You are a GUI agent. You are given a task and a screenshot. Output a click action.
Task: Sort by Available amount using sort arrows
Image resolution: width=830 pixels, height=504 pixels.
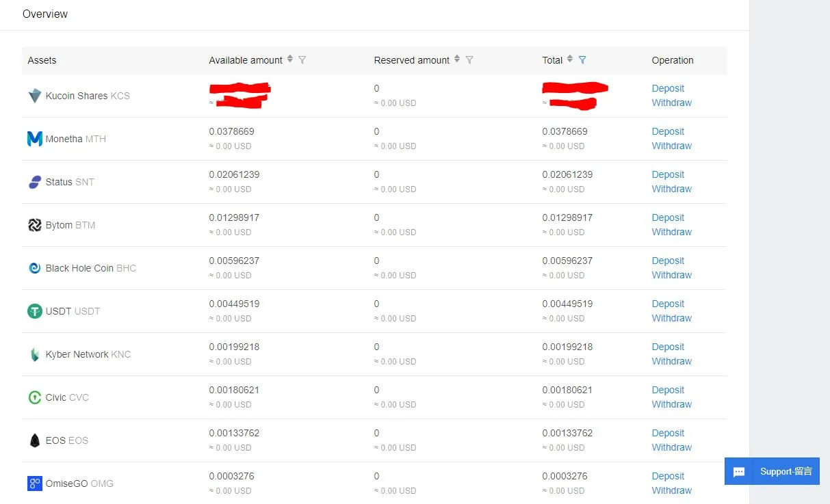coord(290,59)
